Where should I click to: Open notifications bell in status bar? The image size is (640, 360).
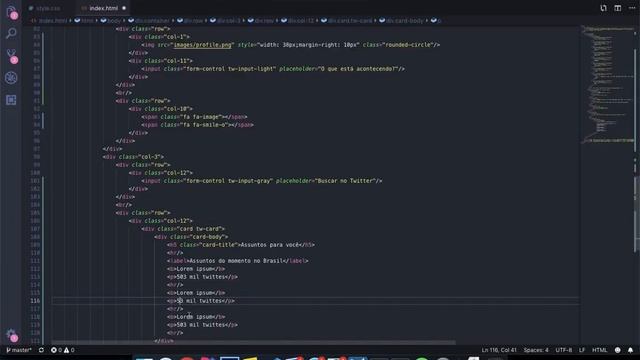[630, 350]
